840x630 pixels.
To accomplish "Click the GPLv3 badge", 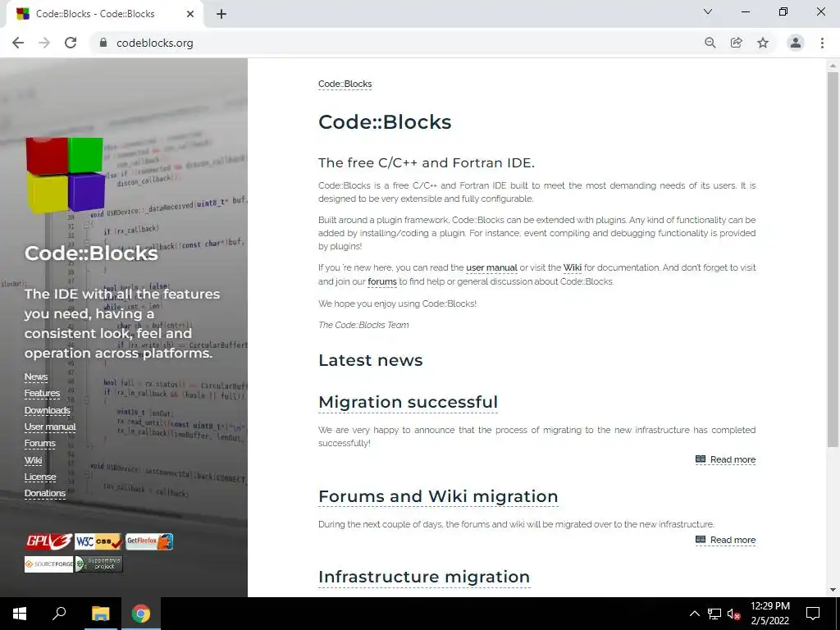I will coord(48,541).
